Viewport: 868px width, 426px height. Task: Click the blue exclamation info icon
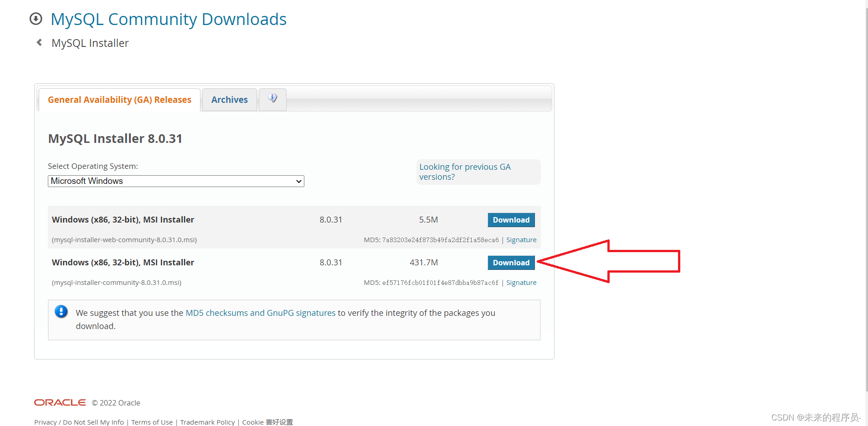61,311
